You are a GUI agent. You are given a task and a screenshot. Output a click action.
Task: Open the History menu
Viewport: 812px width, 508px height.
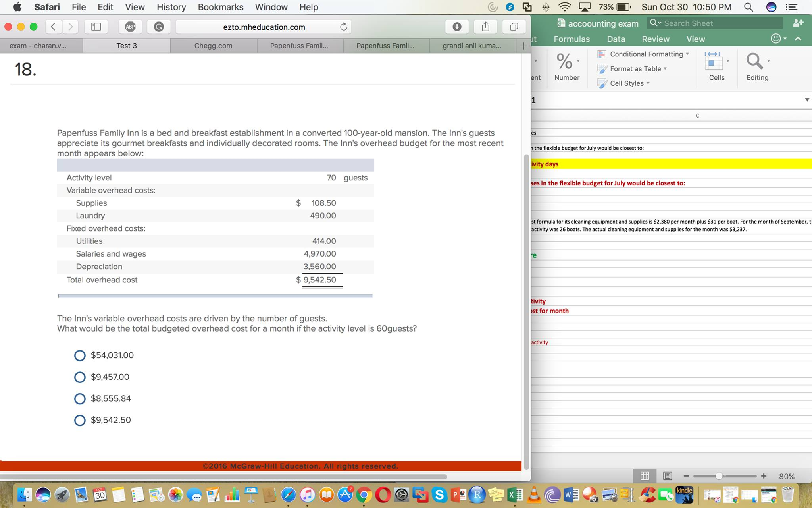click(x=171, y=7)
